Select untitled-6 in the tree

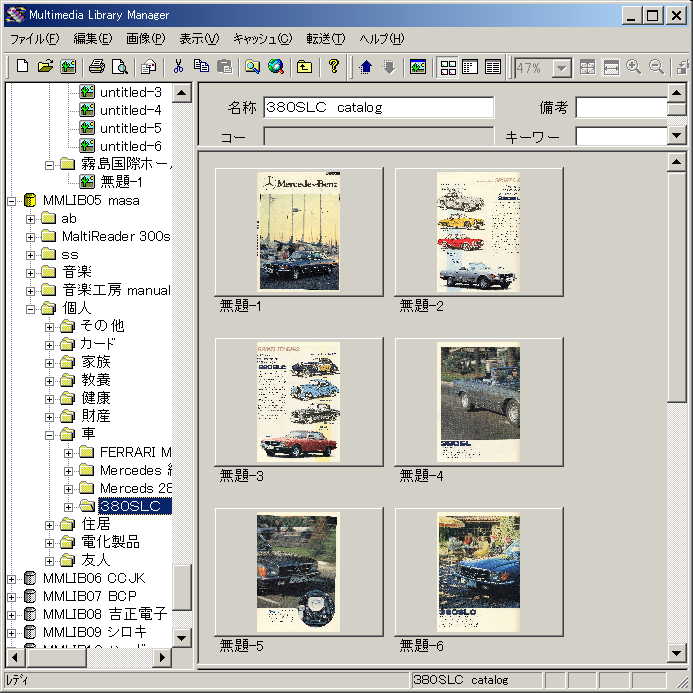130,146
